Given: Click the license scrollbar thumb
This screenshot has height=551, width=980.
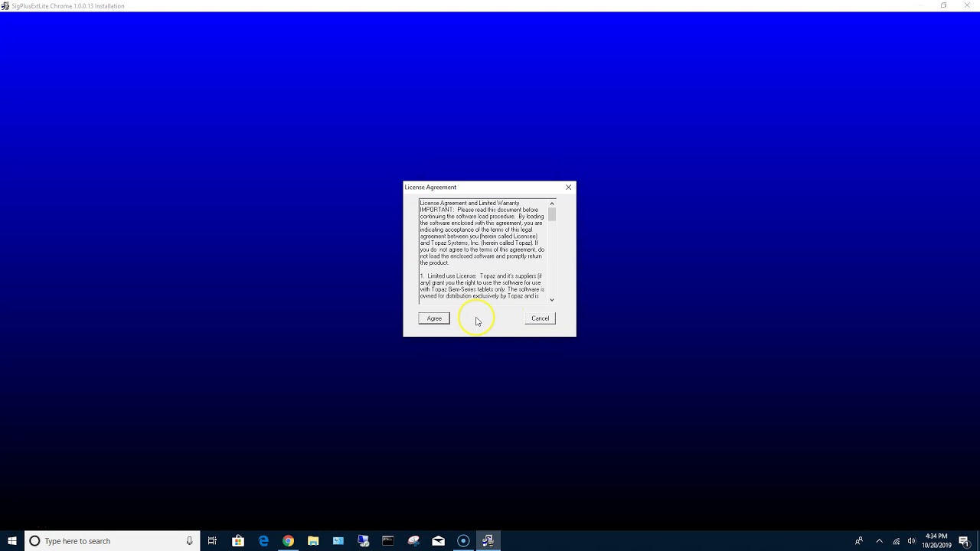Looking at the screenshot, I should (551, 214).
